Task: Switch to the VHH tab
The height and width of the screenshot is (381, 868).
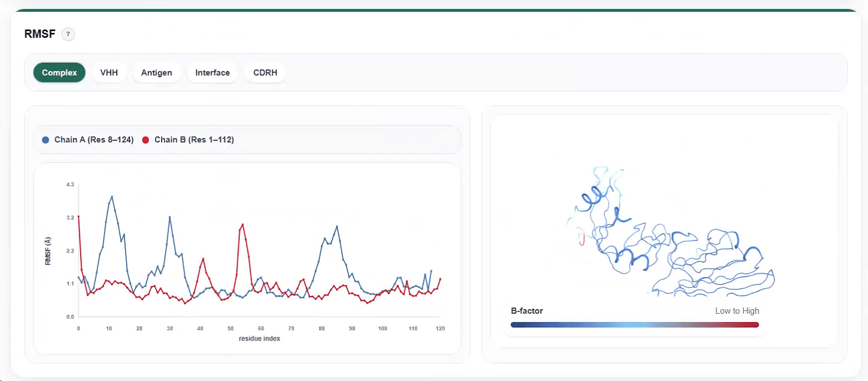Action: (x=109, y=73)
